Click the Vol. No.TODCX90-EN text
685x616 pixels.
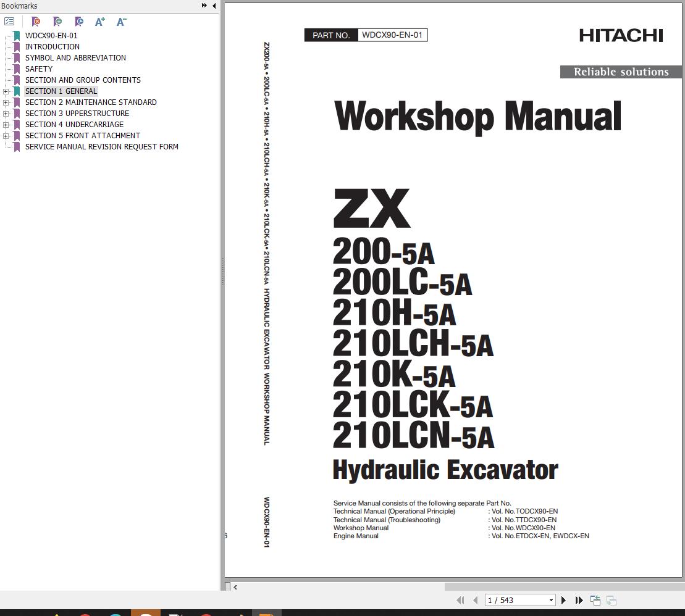(524, 511)
